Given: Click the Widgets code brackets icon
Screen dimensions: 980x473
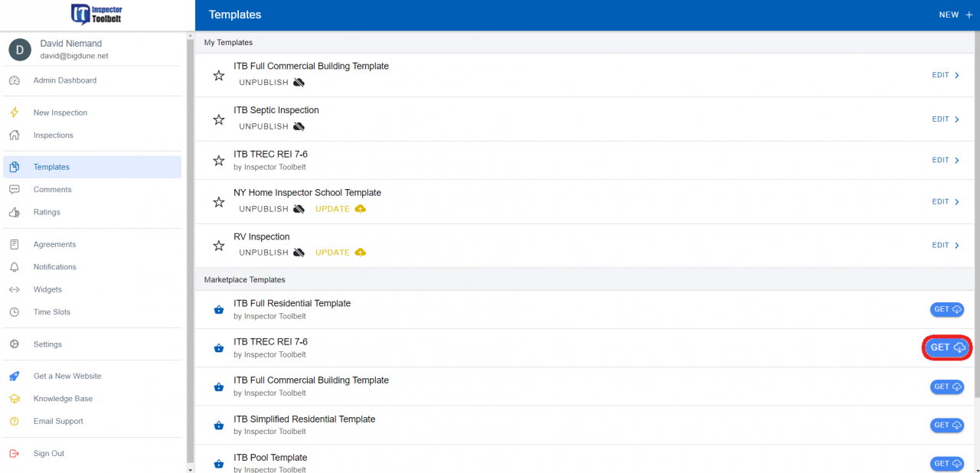Looking at the screenshot, I should click(x=15, y=289).
